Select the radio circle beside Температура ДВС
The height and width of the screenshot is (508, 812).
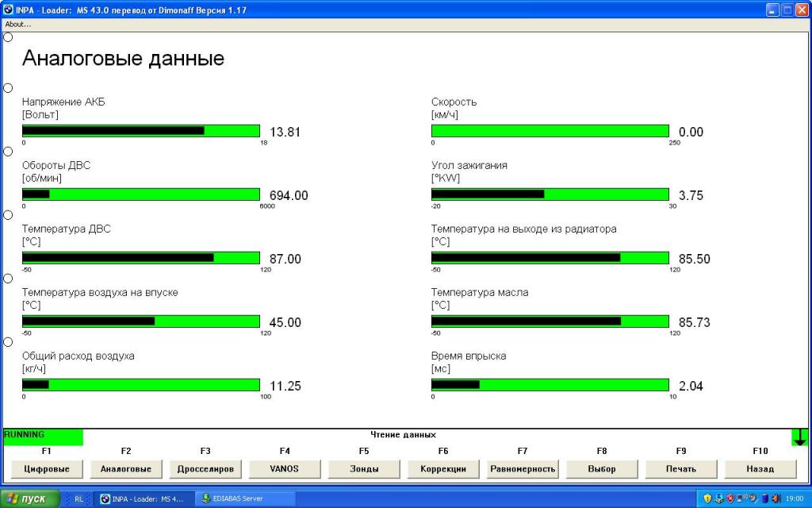(x=8, y=215)
